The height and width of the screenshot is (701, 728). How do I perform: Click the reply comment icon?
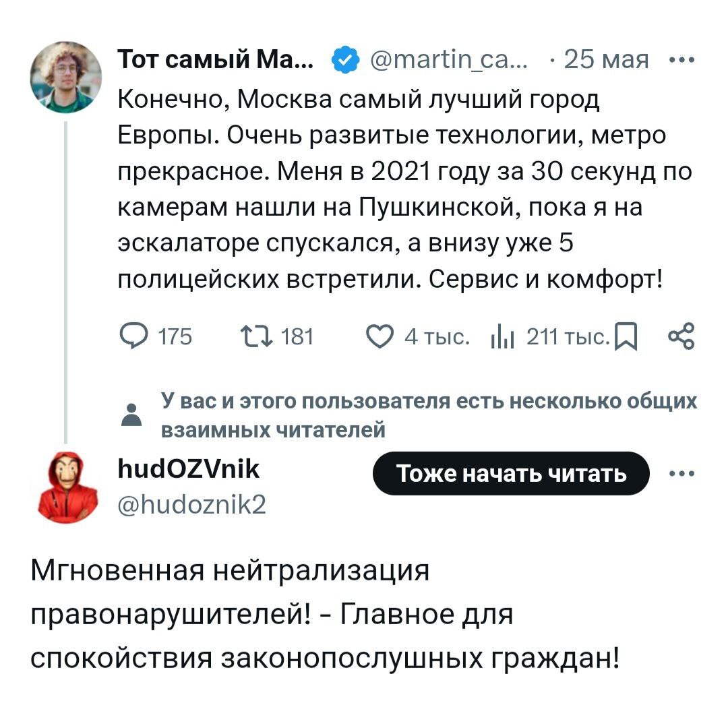[x=132, y=335]
